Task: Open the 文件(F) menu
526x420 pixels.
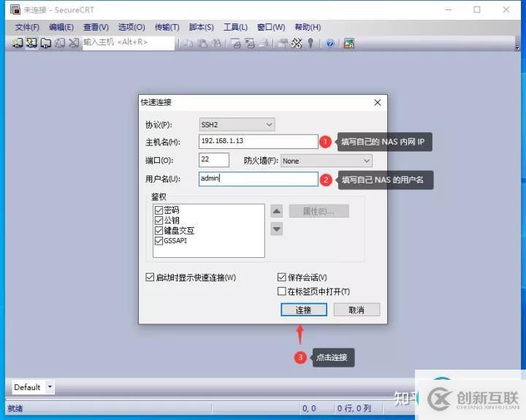Action: 27,27
